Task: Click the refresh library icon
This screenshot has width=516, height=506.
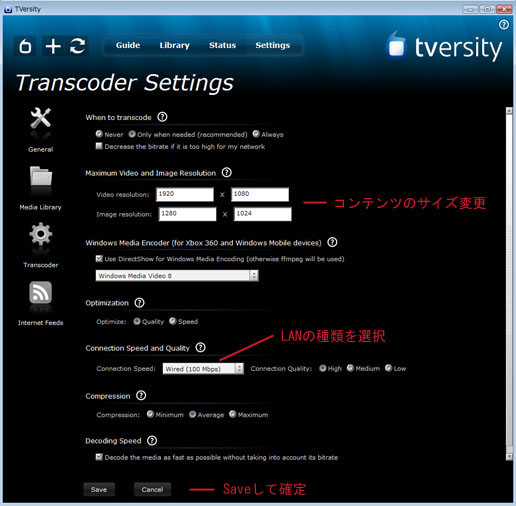Action: pos(77,46)
